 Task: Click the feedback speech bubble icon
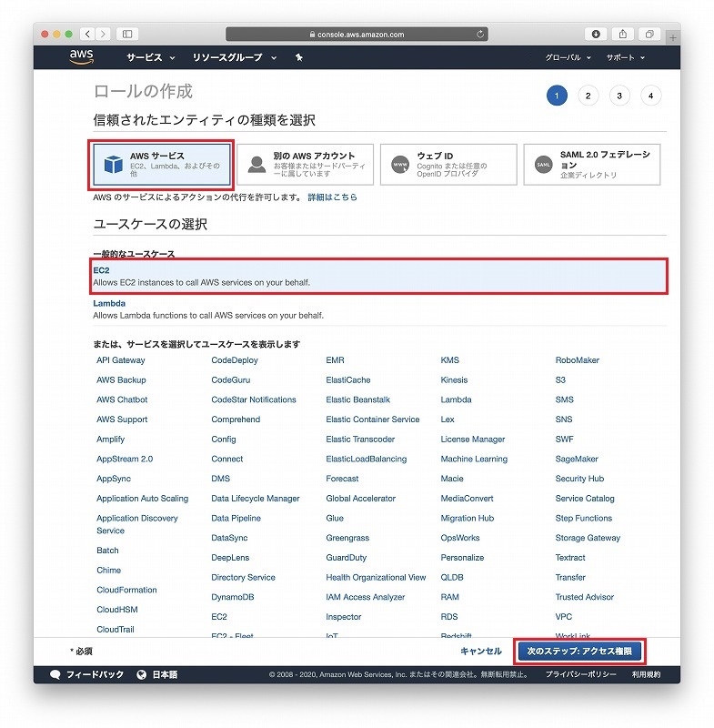(55, 674)
